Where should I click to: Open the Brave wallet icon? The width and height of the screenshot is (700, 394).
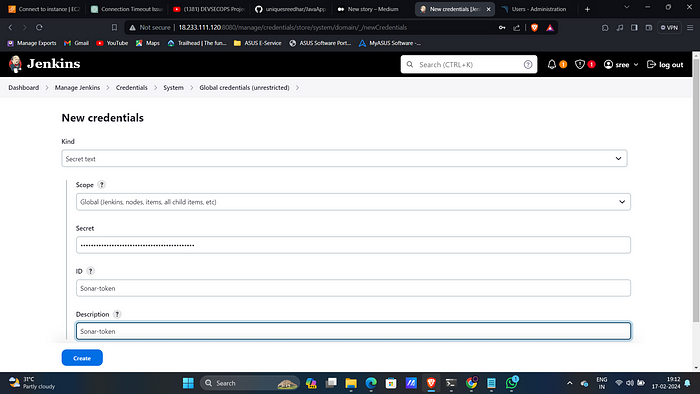(649, 27)
